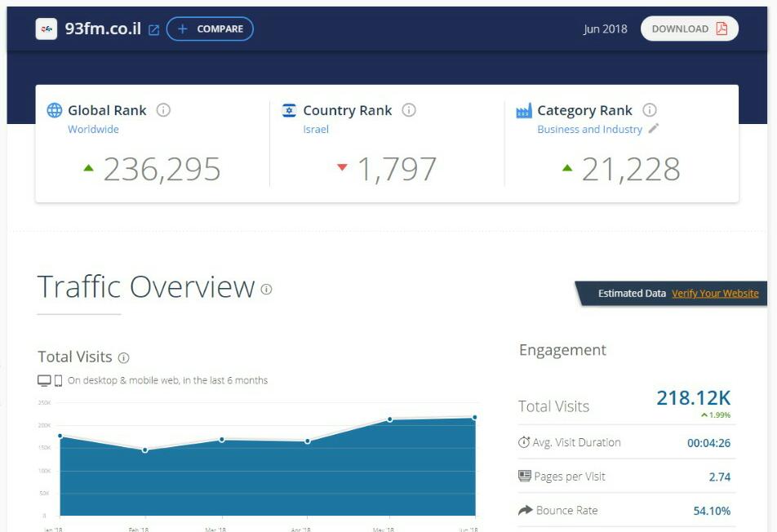Image resolution: width=777 pixels, height=532 pixels.
Task: Click info icon beside Country Rank
Action: coord(409,110)
